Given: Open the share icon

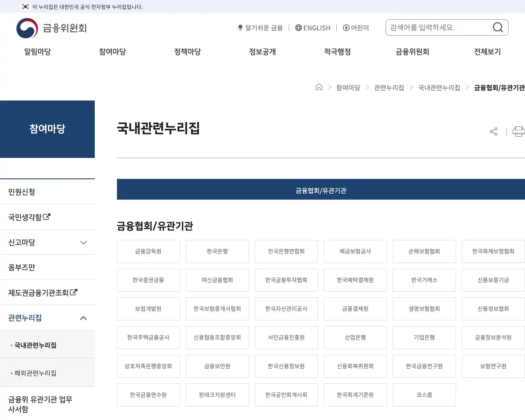Looking at the screenshot, I should click(493, 131).
